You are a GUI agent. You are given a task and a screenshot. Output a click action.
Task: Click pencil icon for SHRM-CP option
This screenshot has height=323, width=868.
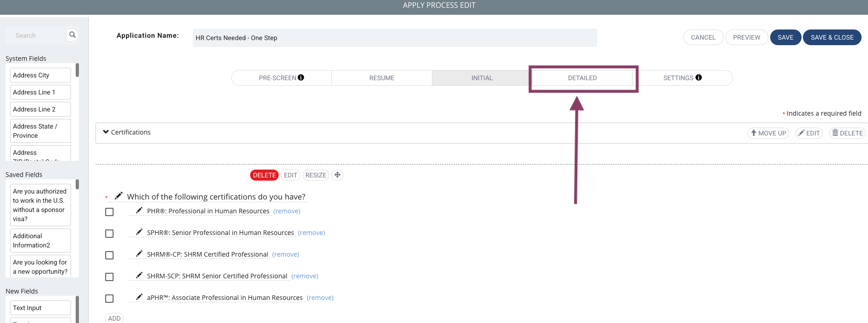point(139,254)
